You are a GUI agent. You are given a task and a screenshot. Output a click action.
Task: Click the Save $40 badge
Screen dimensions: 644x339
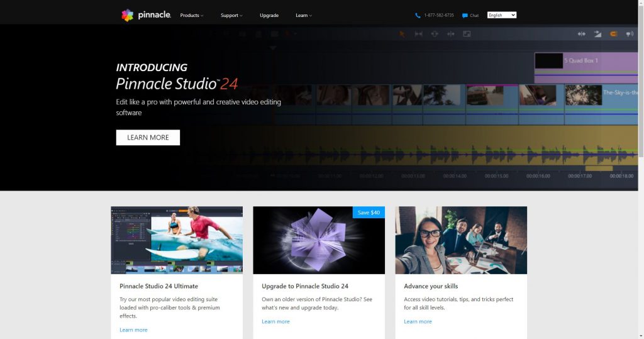(x=369, y=213)
